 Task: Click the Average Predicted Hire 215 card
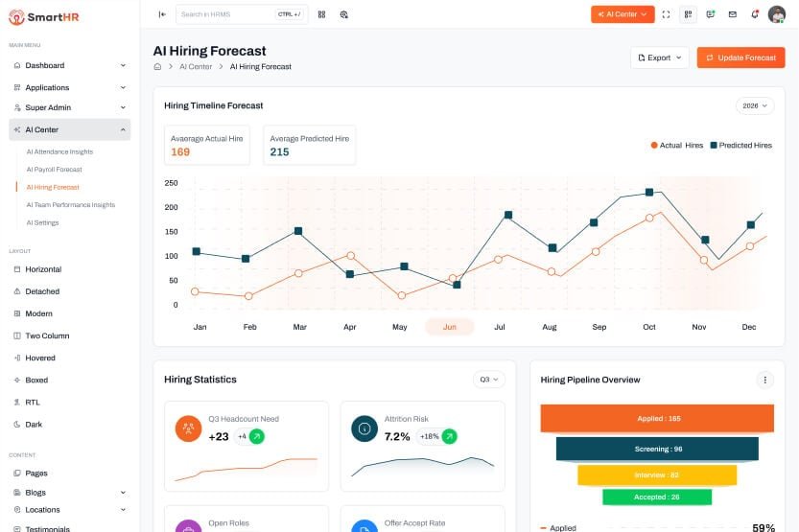click(309, 145)
